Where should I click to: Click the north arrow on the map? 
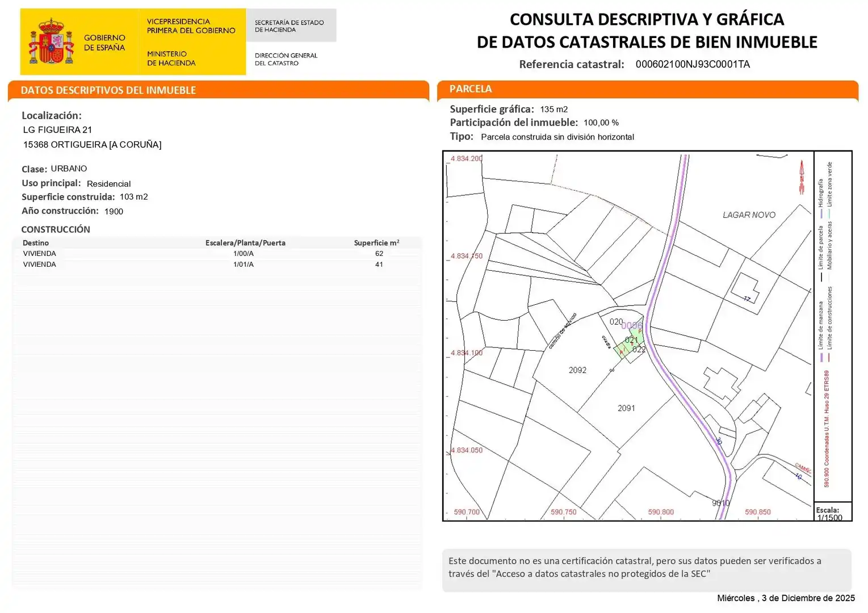click(x=802, y=177)
